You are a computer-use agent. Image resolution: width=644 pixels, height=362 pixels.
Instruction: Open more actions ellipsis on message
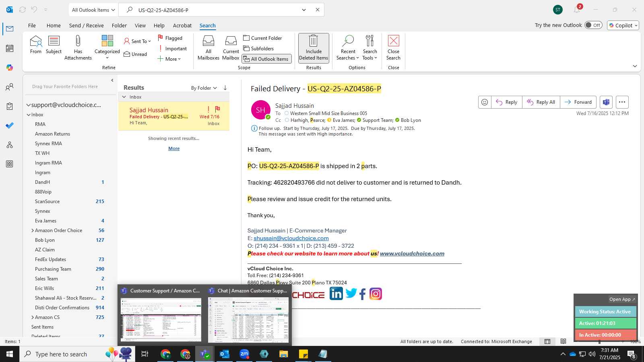[x=622, y=102]
